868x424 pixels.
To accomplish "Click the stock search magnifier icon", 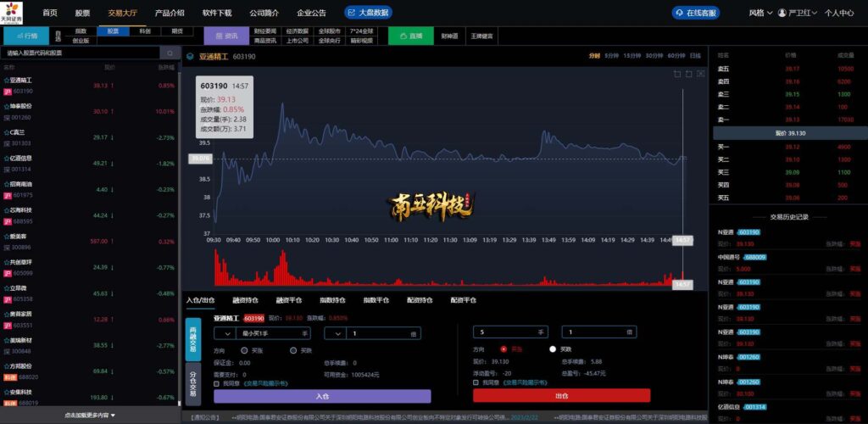I will [170, 53].
